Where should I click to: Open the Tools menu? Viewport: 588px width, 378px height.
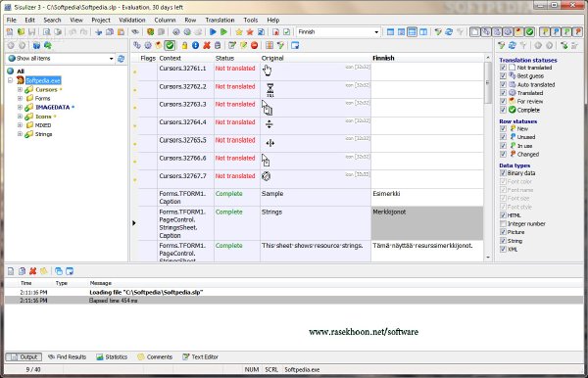(251, 20)
